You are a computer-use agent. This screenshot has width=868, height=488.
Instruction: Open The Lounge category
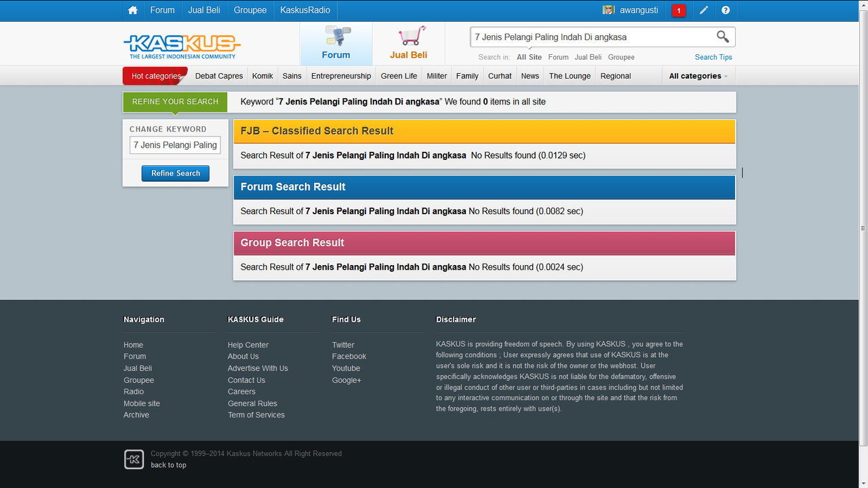click(x=570, y=76)
